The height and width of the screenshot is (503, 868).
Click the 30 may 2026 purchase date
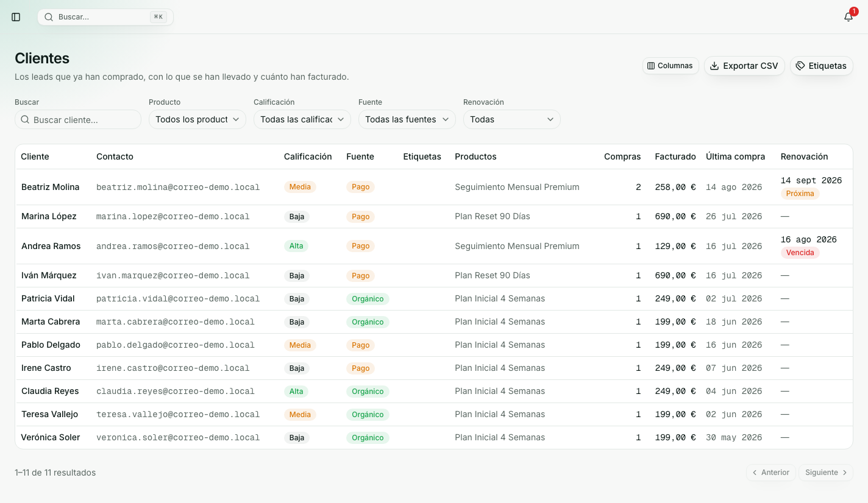[x=734, y=437]
